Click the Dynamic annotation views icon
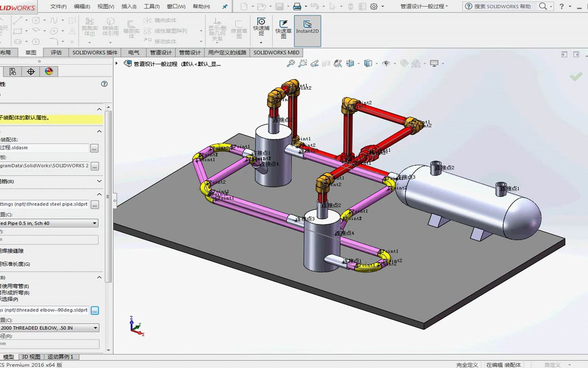The width and height of the screenshot is (588, 368). click(x=338, y=63)
